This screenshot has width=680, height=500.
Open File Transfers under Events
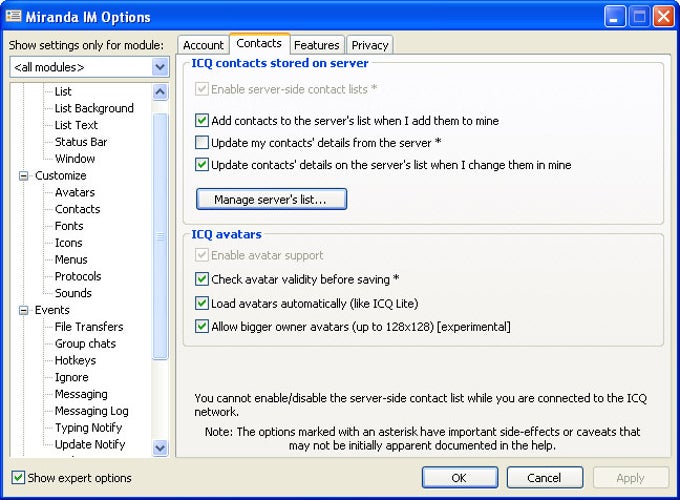coord(89,327)
